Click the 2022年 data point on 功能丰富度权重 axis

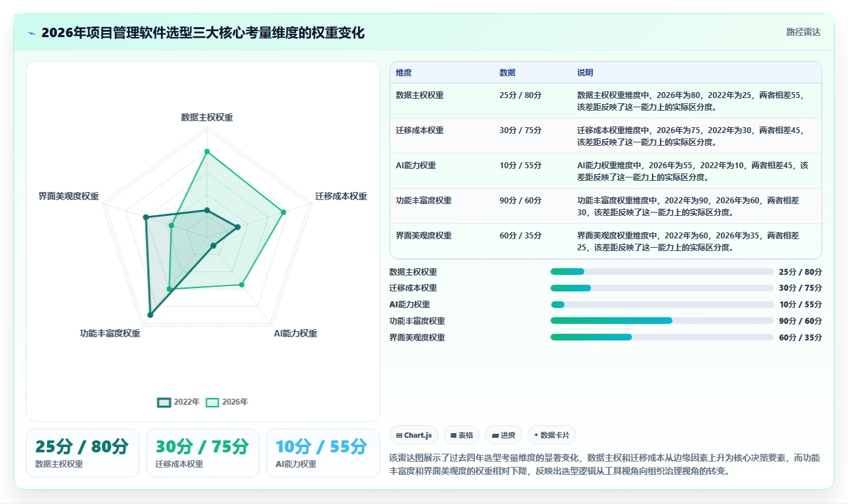point(150,315)
